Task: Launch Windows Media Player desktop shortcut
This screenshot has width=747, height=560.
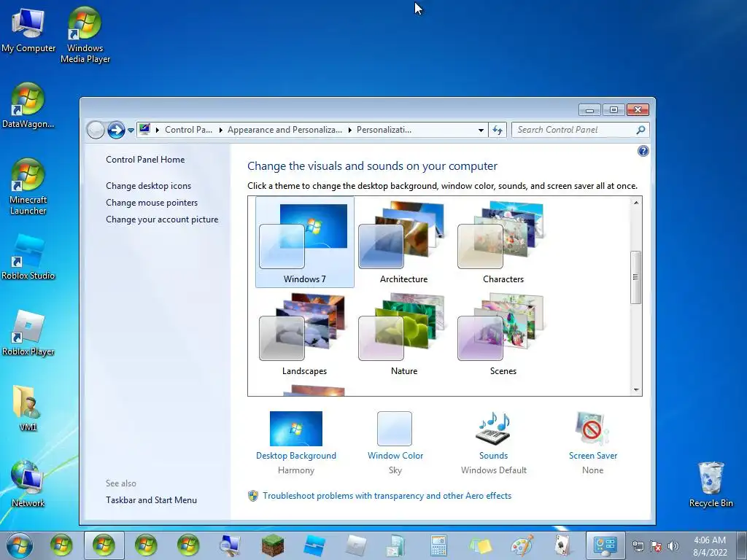Action: [85, 35]
